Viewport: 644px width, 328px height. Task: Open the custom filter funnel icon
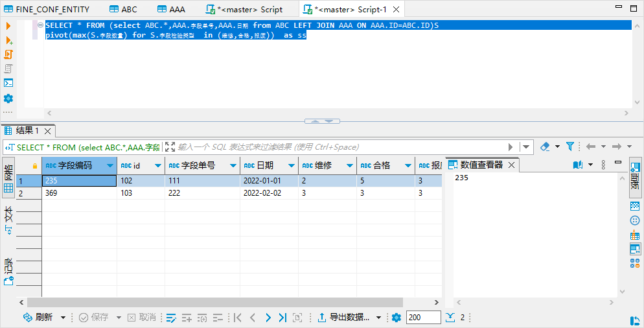[x=570, y=146]
